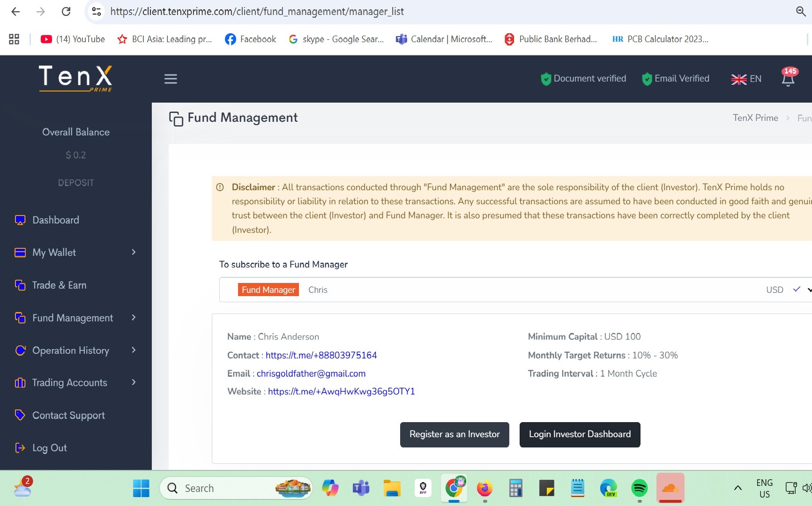812x506 pixels.
Task: Open Trading Accounts menu item
Action: [x=69, y=383]
